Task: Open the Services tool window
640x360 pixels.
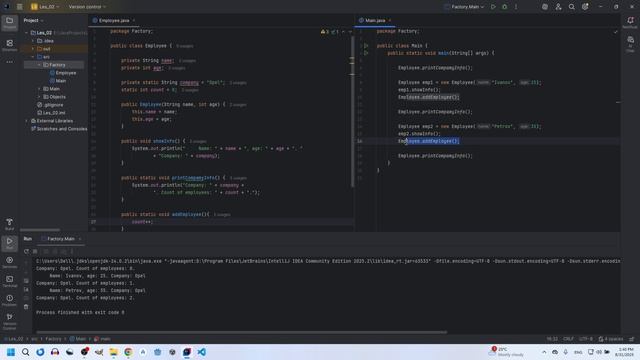Action: (9, 262)
